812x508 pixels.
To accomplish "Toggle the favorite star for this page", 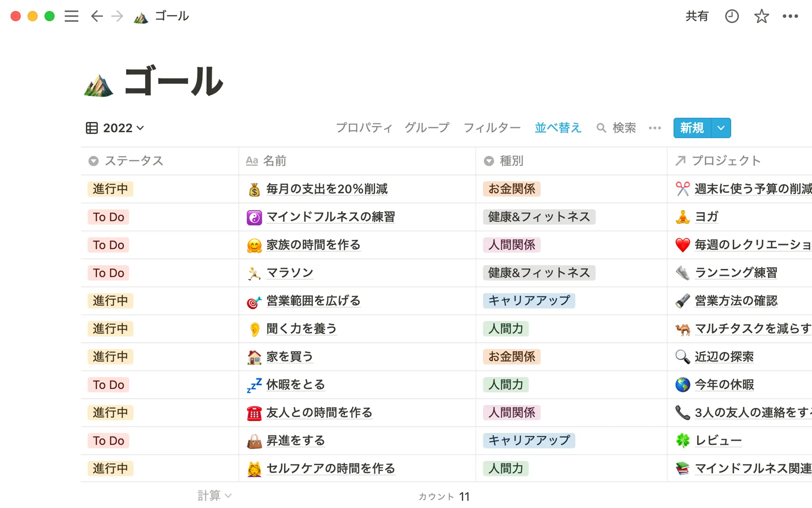I will 761,16.
